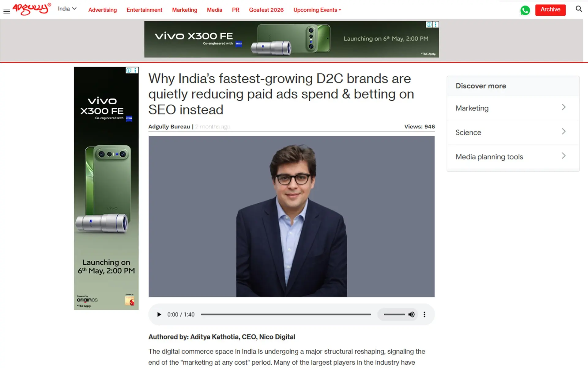588x368 pixels.
Task: Click the article headline text
Action: [281, 94]
